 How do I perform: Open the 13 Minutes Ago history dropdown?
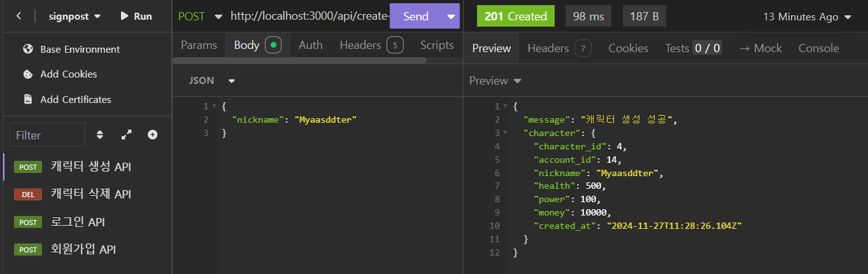(x=808, y=17)
